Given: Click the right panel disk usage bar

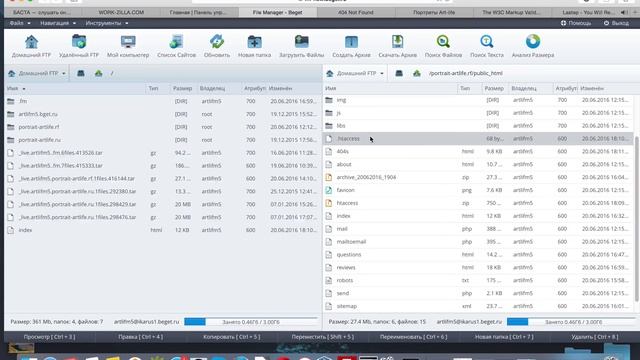Looking at the screenshot, I should (573, 322).
